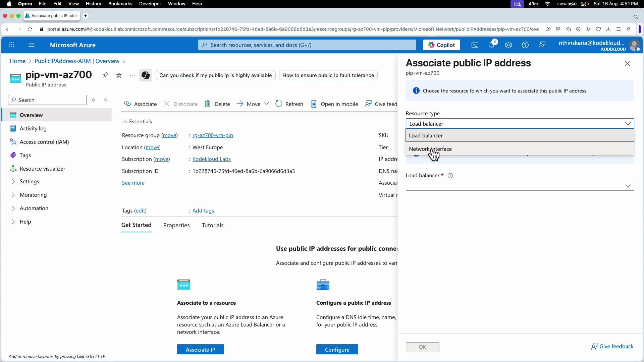Open Kodekloud Labs subscription link
This screenshot has width=644, height=362.
[211, 159]
